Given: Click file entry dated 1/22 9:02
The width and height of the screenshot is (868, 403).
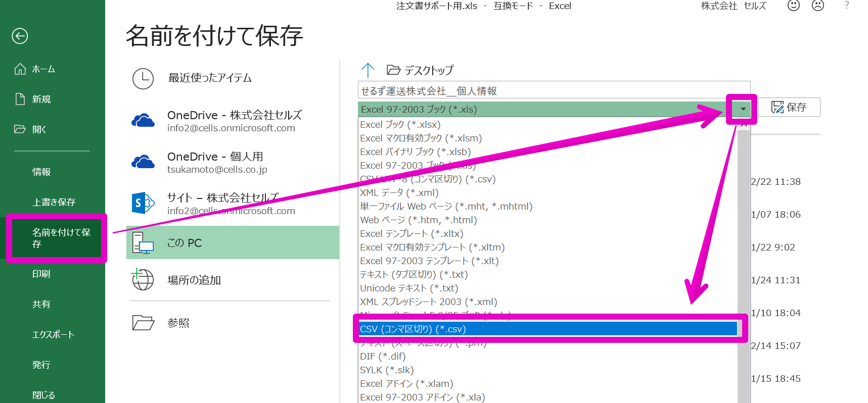Looking at the screenshot, I should tap(773, 247).
